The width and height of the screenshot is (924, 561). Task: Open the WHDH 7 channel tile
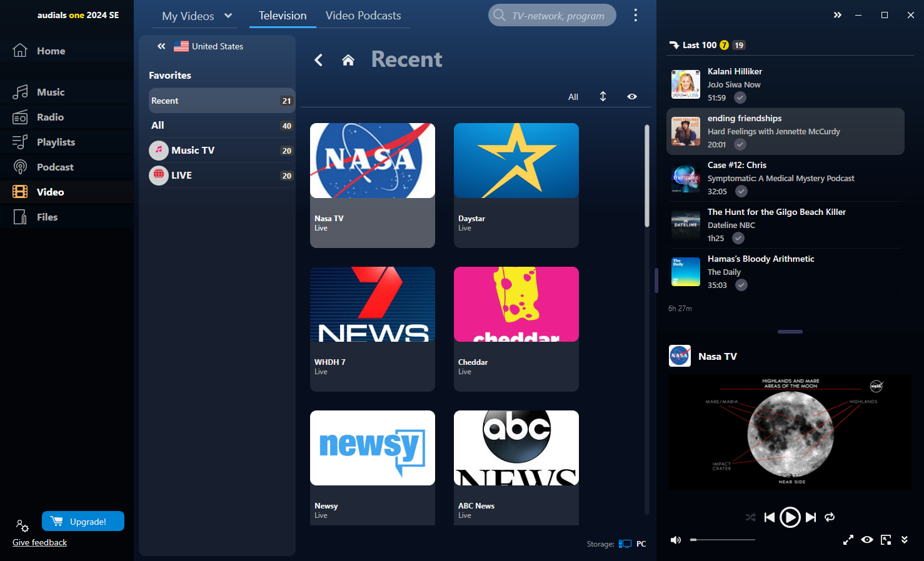tap(373, 329)
